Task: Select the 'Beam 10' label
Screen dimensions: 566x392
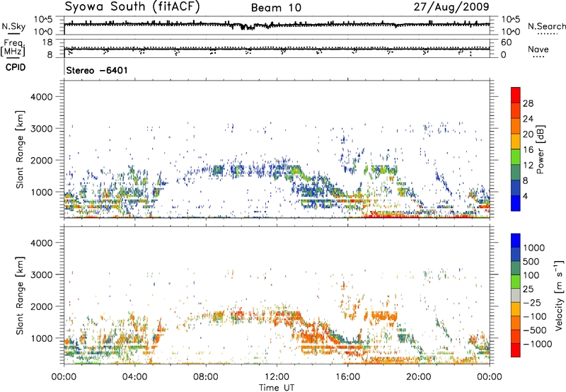Action: coord(276,8)
